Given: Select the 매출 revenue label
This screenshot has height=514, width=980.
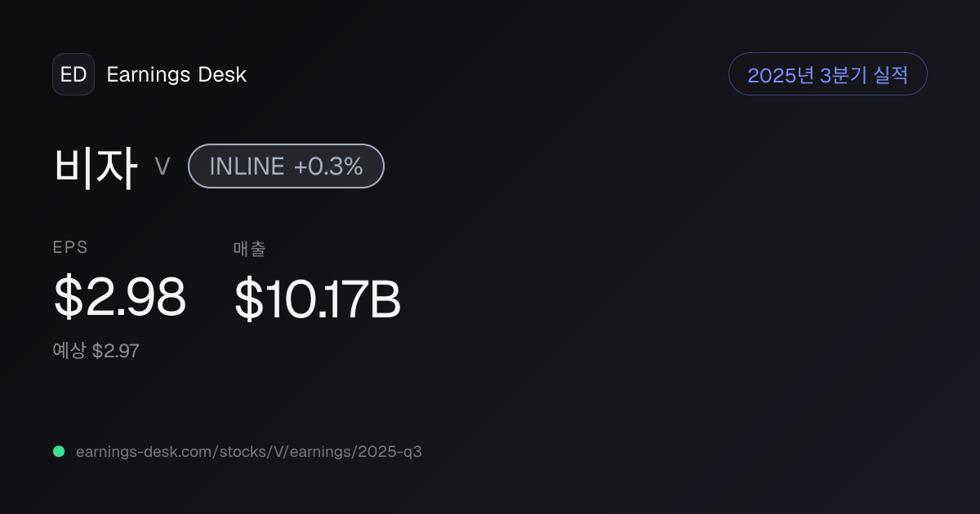Looking at the screenshot, I should pos(249,249).
